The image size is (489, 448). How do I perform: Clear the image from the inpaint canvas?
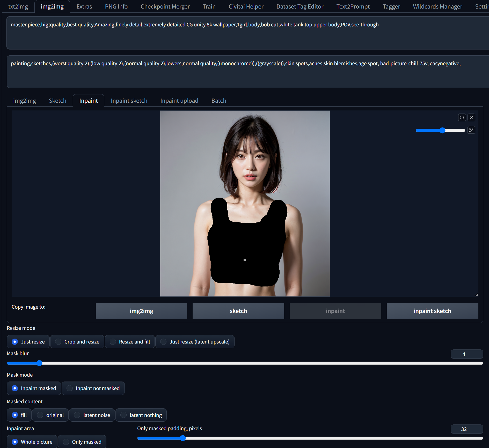pyautogui.click(x=471, y=117)
